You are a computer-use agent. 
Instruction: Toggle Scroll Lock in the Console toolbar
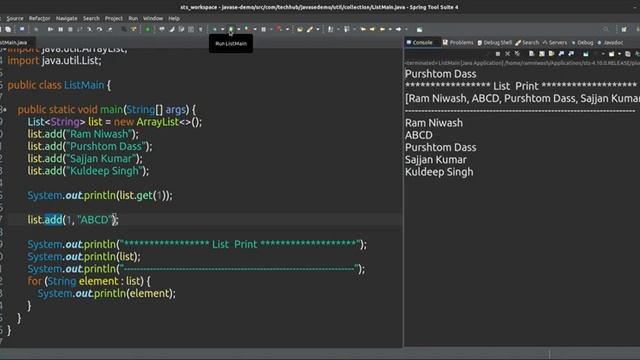(542, 54)
